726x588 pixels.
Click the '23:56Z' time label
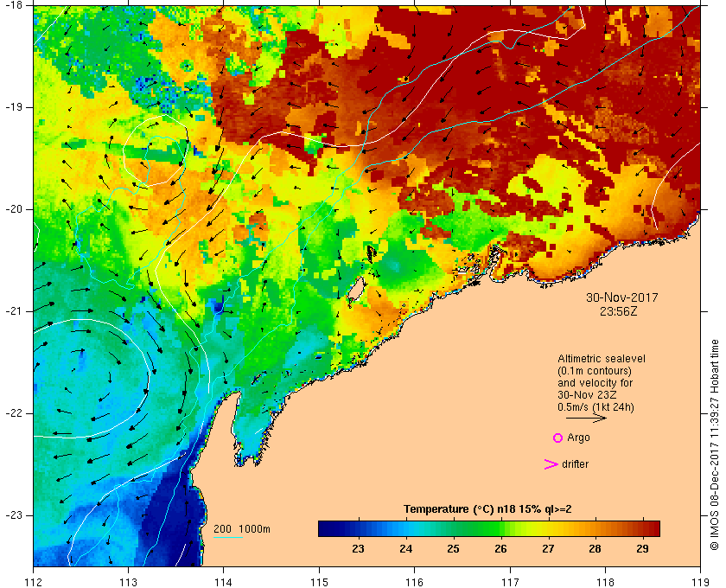[619, 311]
